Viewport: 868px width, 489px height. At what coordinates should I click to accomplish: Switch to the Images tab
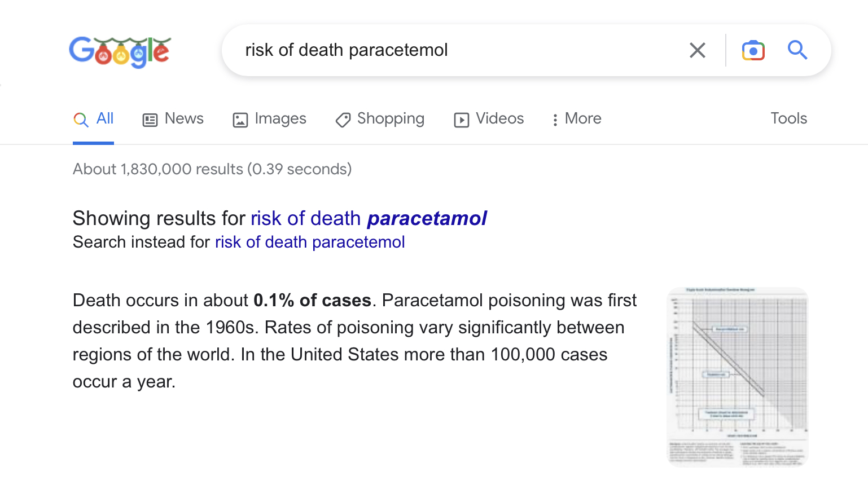pyautogui.click(x=280, y=118)
